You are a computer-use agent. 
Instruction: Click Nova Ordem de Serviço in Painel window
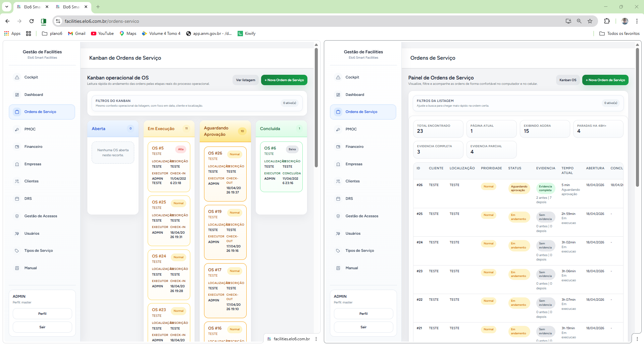[605, 80]
